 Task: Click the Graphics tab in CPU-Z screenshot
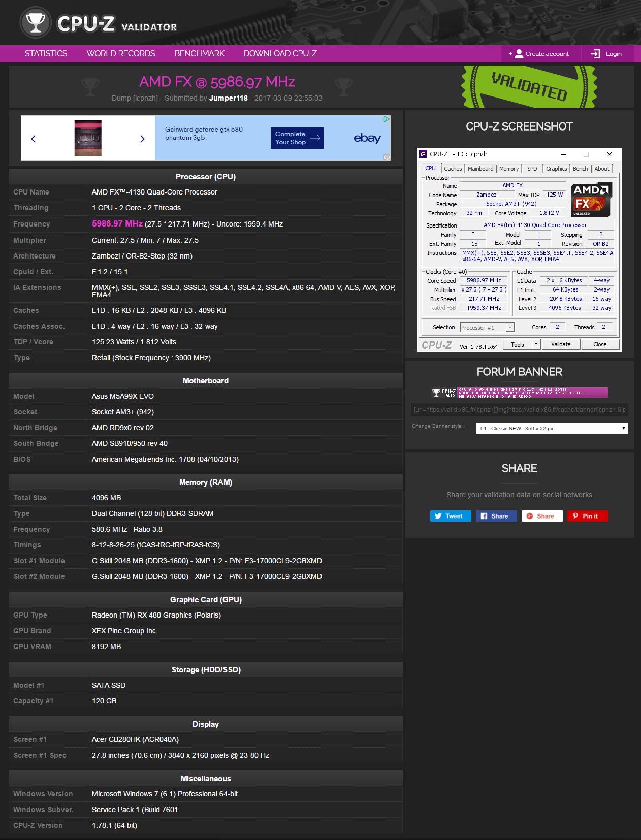point(557,169)
